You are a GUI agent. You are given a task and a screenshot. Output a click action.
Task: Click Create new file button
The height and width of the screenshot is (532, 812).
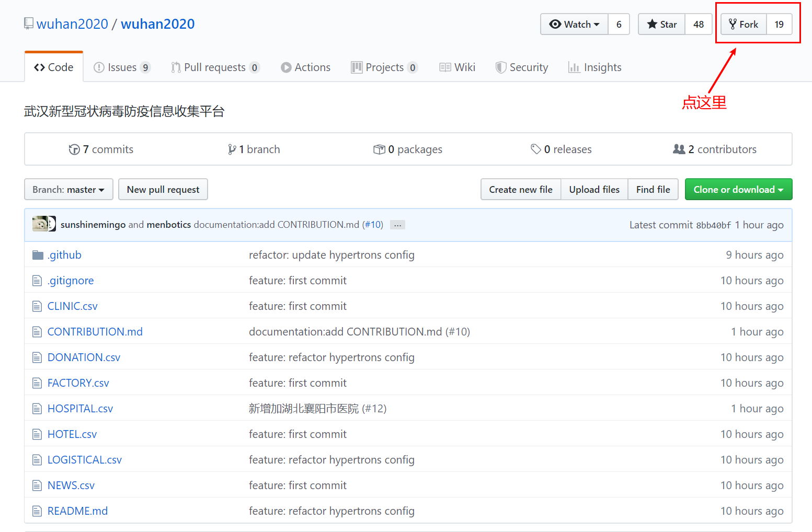pyautogui.click(x=521, y=189)
